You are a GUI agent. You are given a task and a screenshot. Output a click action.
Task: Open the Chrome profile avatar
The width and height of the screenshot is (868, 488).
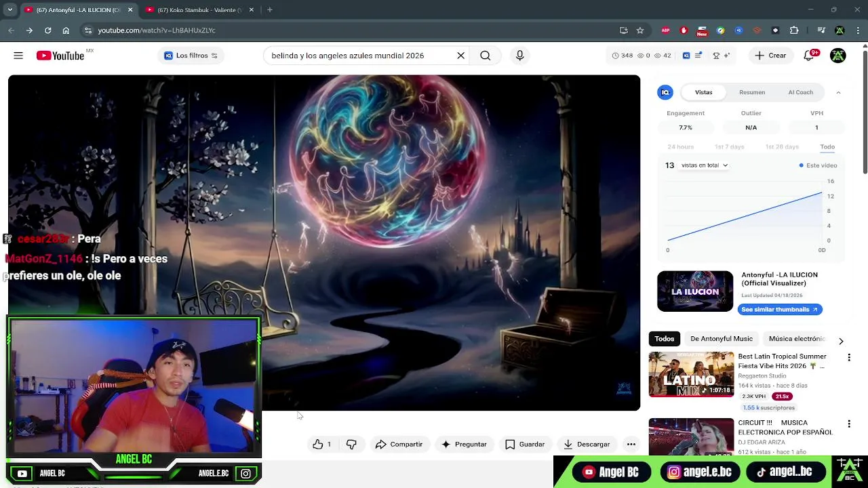840,30
